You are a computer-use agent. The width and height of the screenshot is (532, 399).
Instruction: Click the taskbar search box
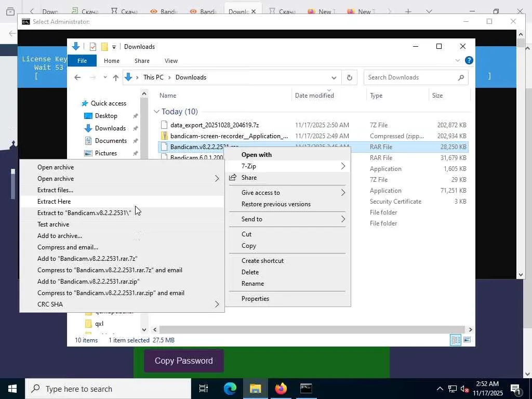click(x=108, y=389)
